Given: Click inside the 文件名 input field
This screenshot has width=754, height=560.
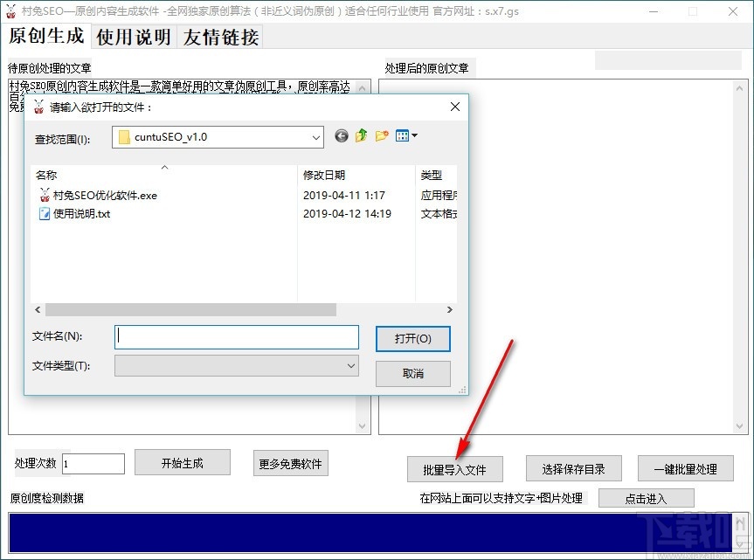Looking at the screenshot, I should point(236,337).
